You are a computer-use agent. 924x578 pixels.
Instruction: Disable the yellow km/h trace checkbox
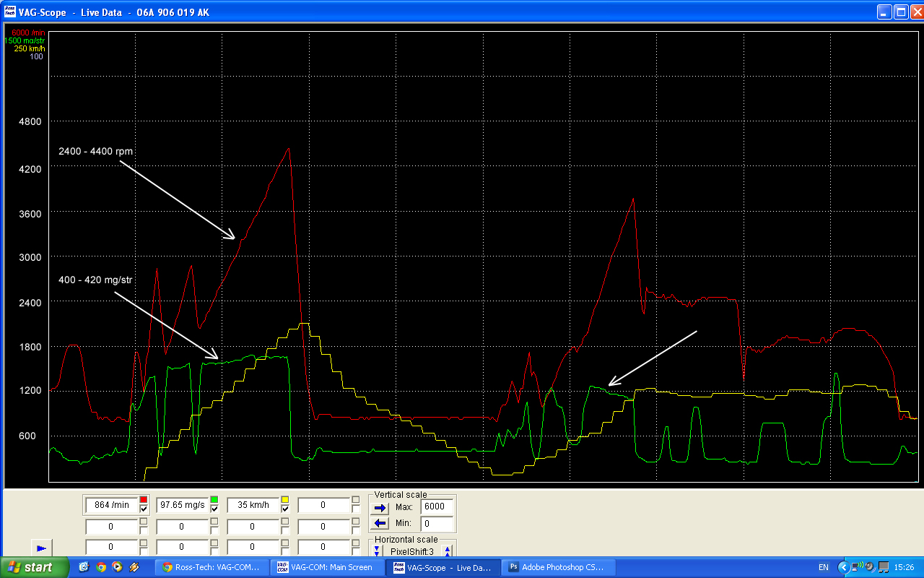pyautogui.click(x=285, y=510)
